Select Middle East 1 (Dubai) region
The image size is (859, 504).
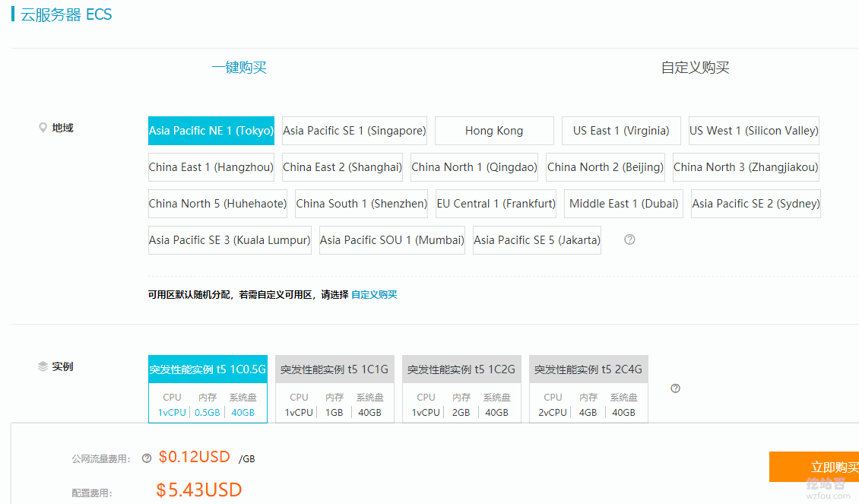point(623,204)
